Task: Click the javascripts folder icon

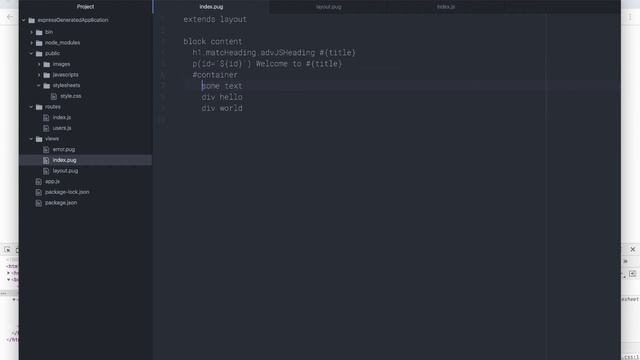Action: (x=47, y=75)
